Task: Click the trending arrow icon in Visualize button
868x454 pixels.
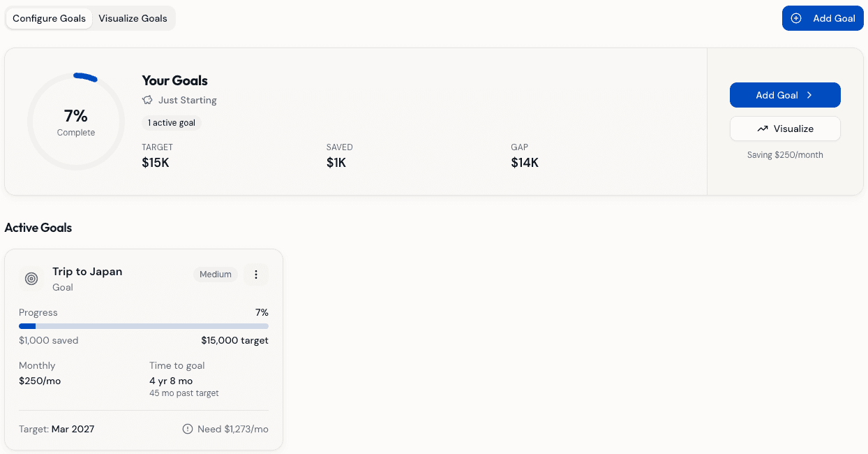Action: [763, 129]
